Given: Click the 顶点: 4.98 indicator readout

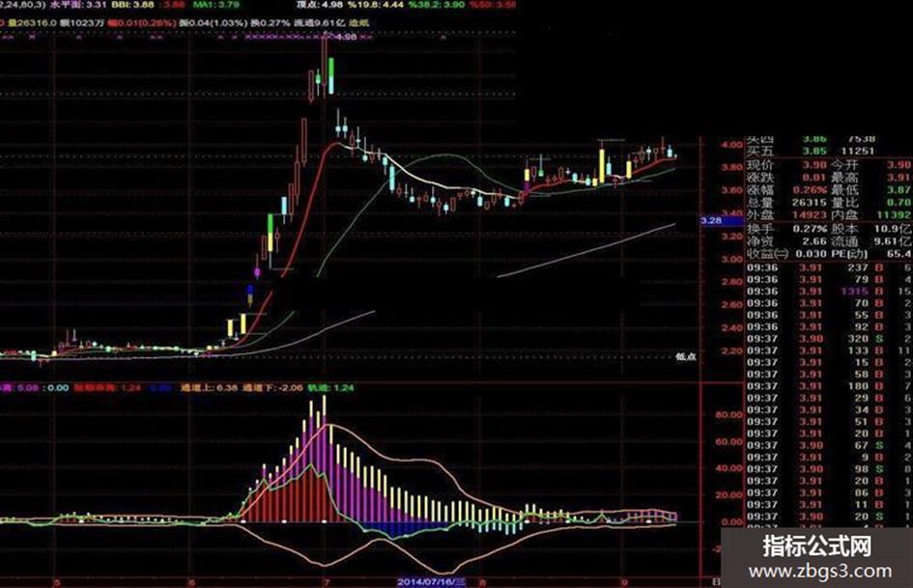Looking at the screenshot, I should tap(320, 5).
